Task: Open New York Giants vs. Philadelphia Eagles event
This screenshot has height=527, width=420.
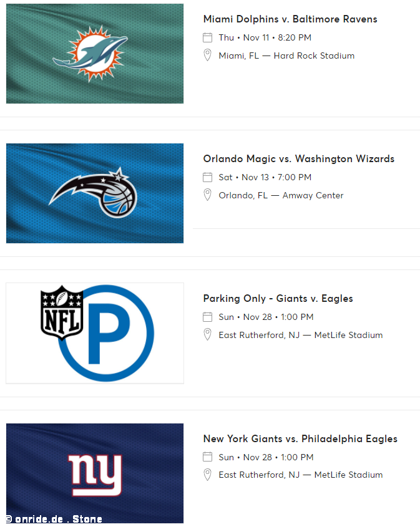Action: coord(300,438)
